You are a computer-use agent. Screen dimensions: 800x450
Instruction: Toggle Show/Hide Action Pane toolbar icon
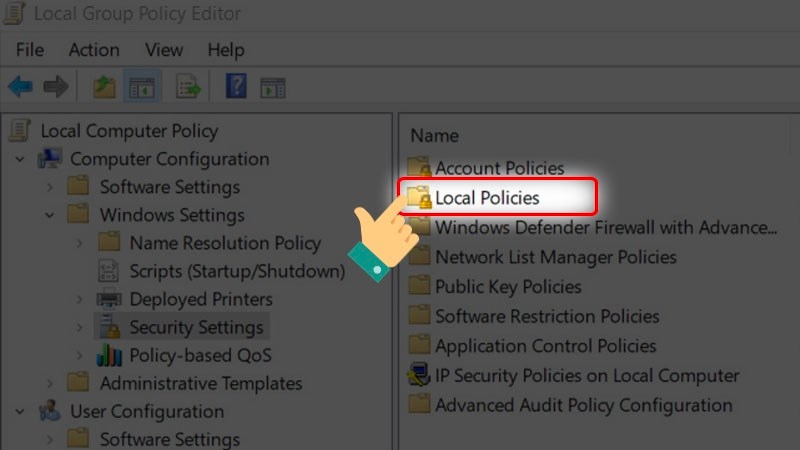click(x=273, y=88)
